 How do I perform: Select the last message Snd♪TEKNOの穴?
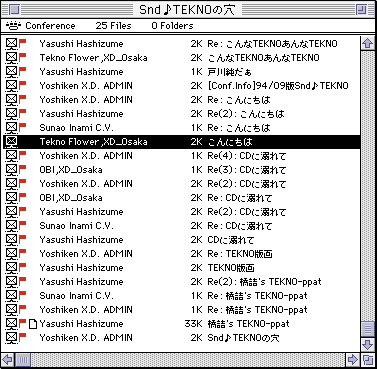[181, 338]
